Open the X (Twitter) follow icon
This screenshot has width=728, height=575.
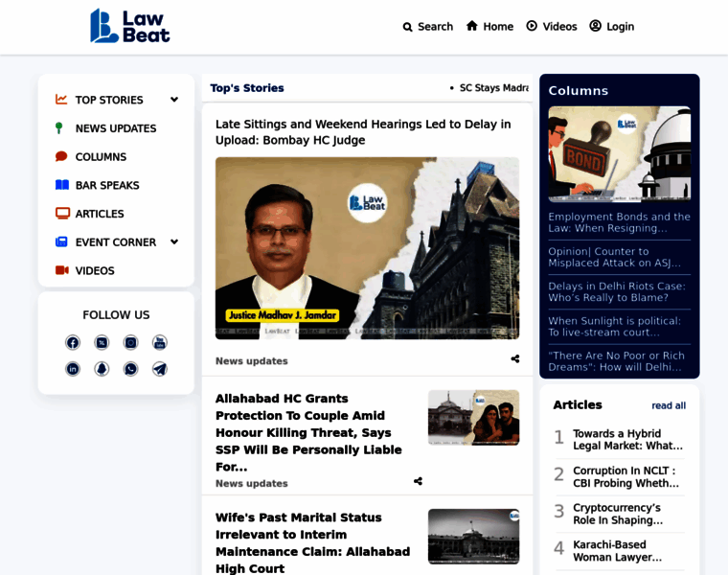102,343
